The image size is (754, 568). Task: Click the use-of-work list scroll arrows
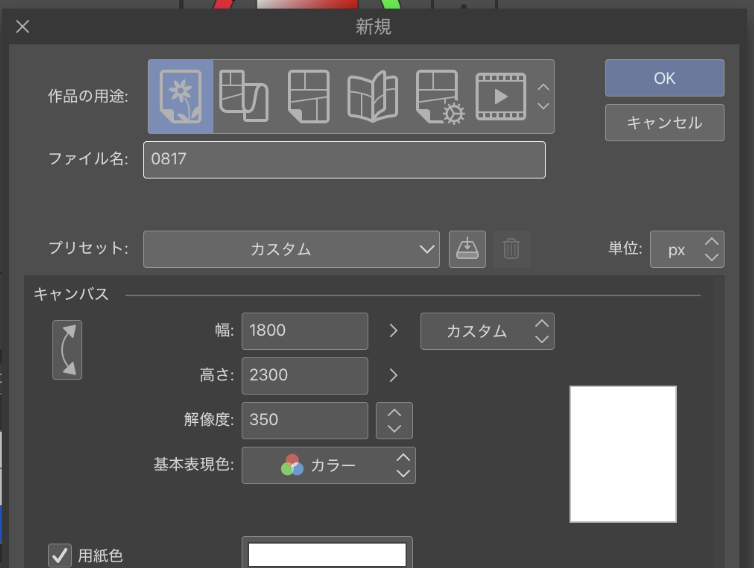pyautogui.click(x=543, y=96)
